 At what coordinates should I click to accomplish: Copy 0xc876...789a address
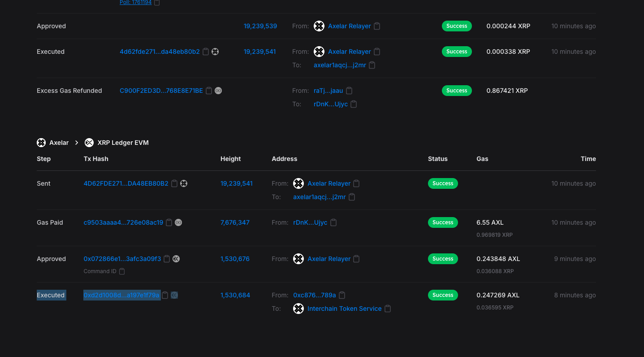pos(342,295)
